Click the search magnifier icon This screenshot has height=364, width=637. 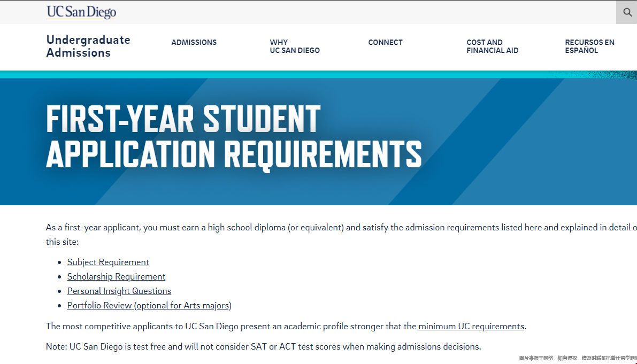coord(627,12)
